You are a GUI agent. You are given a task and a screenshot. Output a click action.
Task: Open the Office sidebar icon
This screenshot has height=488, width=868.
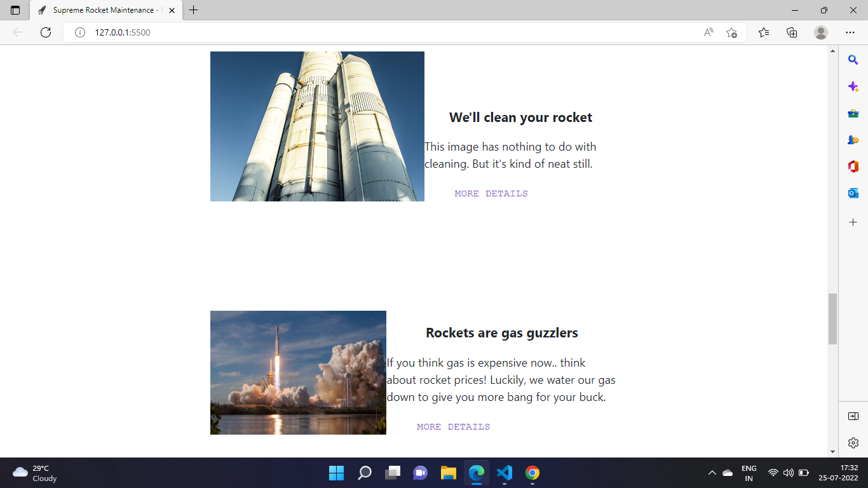click(x=853, y=166)
